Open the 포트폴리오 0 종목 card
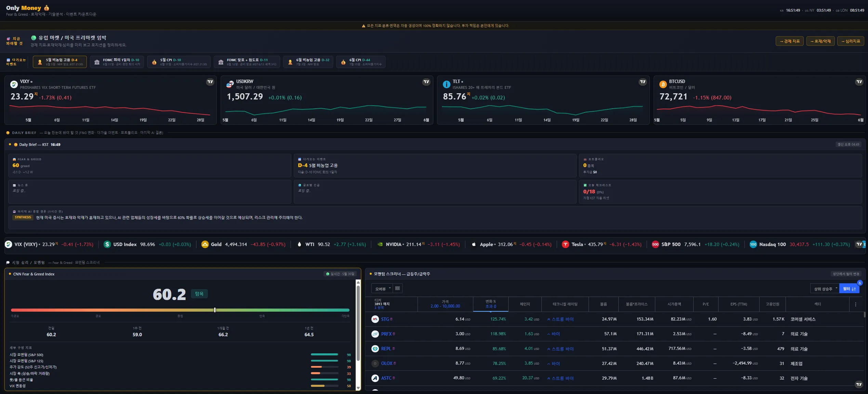Viewport: 868px width, 394px height. (x=720, y=165)
